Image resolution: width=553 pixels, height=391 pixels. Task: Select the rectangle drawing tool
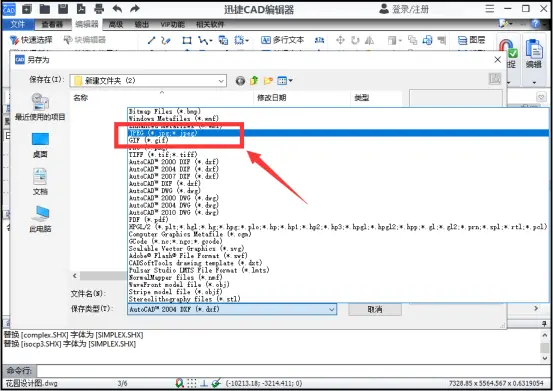point(187,41)
